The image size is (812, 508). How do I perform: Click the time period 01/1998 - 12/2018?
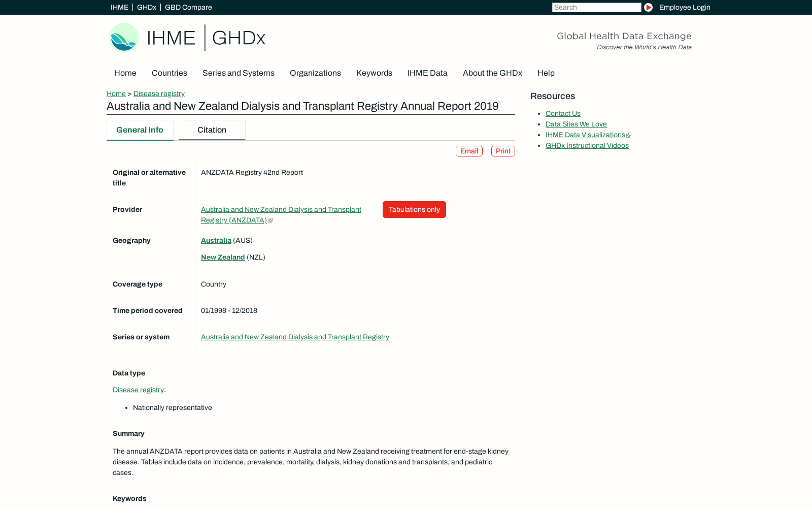coord(229,311)
